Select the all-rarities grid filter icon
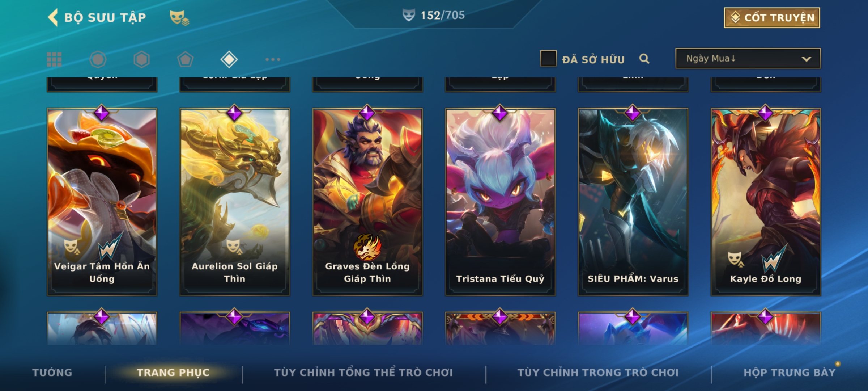The image size is (868, 391). tap(54, 59)
